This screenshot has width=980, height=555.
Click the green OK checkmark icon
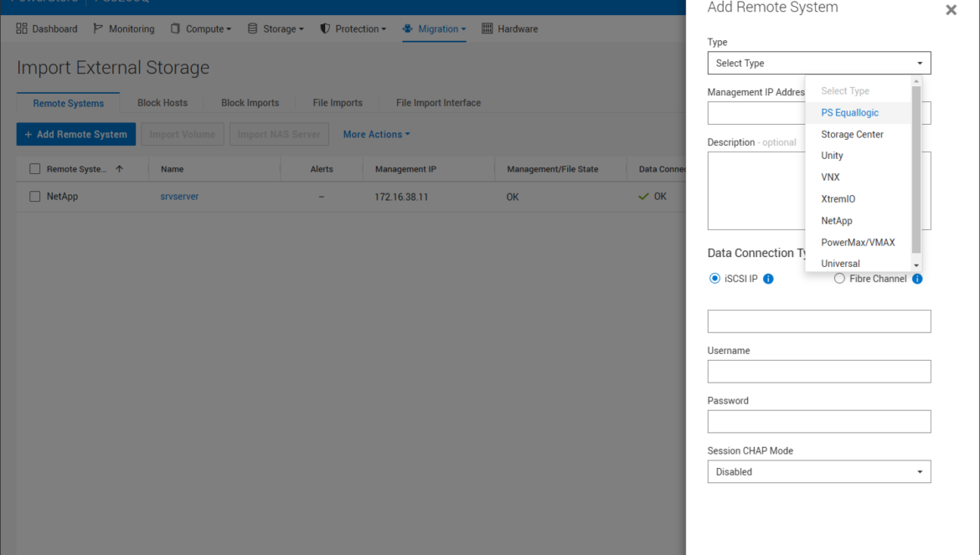[x=643, y=196]
